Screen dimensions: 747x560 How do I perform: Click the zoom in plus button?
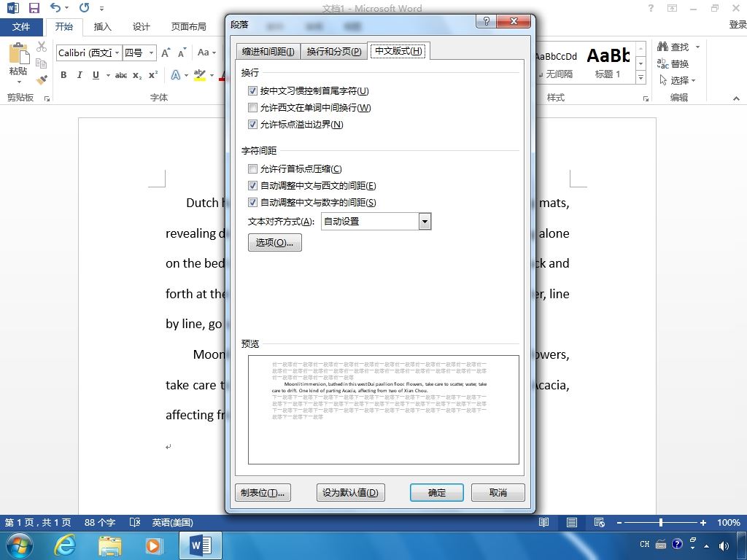click(x=703, y=522)
